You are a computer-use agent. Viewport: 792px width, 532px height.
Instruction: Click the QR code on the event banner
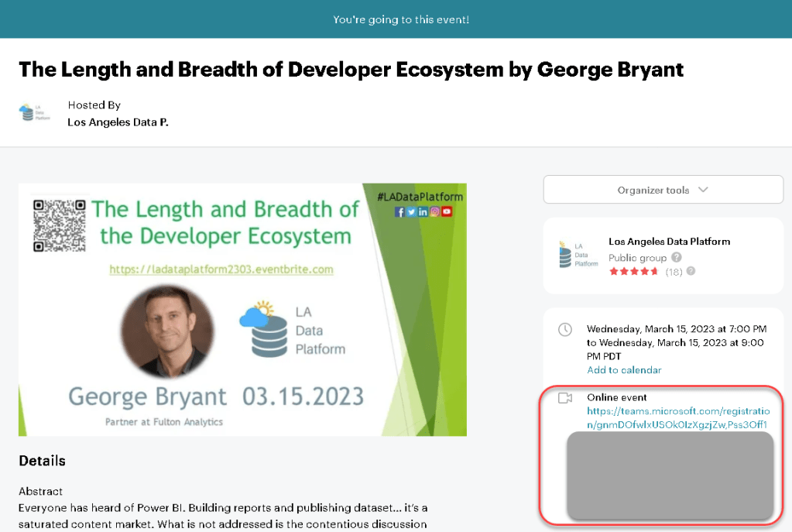59,226
